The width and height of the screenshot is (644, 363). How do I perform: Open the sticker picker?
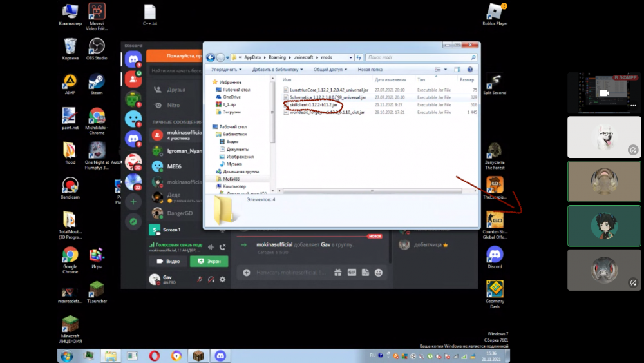(365, 272)
